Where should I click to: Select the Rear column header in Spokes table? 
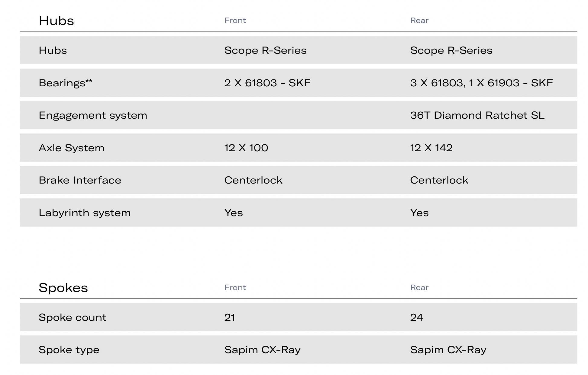tap(419, 287)
